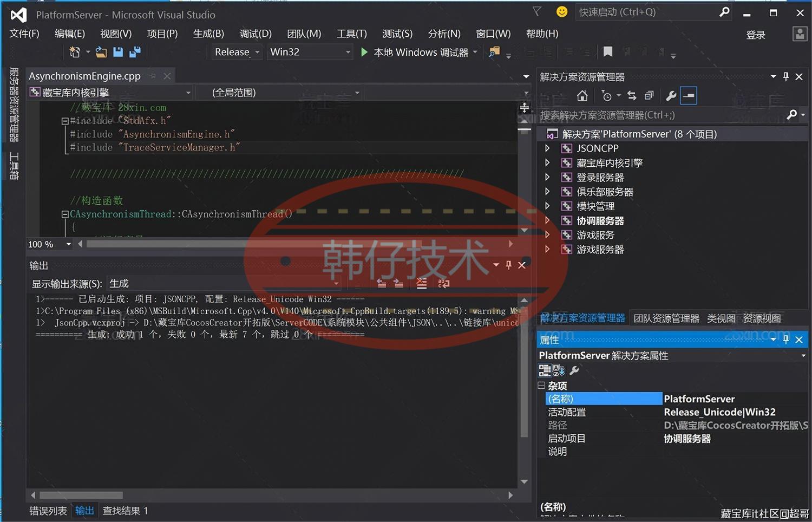Open the 生成(B) build menu
This screenshot has width=812, height=522.
point(208,34)
